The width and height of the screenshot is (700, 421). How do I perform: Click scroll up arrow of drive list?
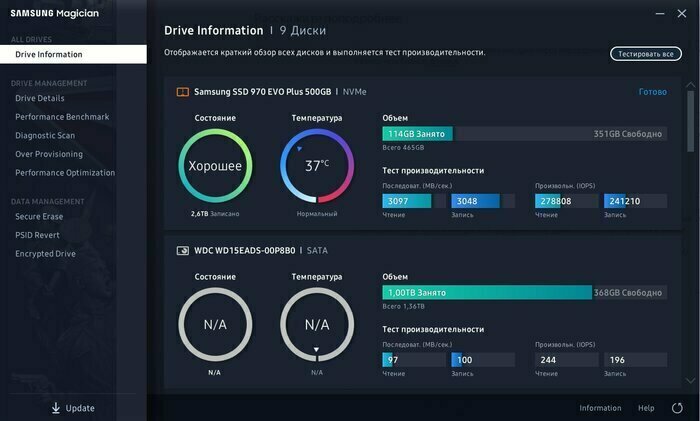pyautogui.click(x=691, y=84)
